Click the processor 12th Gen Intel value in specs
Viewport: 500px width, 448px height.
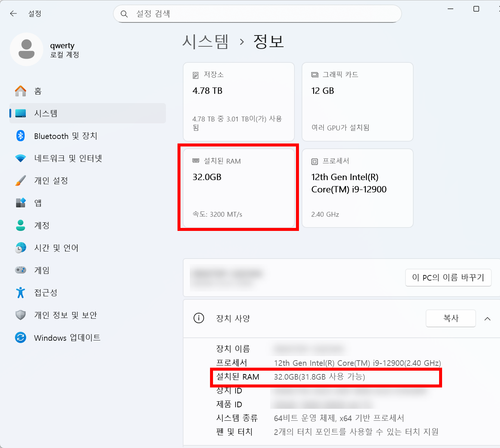coord(358,363)
